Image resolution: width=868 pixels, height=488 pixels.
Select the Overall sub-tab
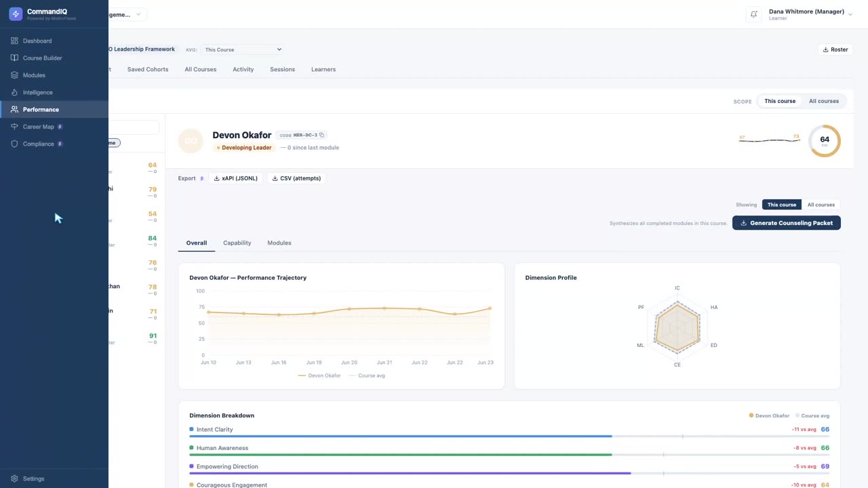197,243
